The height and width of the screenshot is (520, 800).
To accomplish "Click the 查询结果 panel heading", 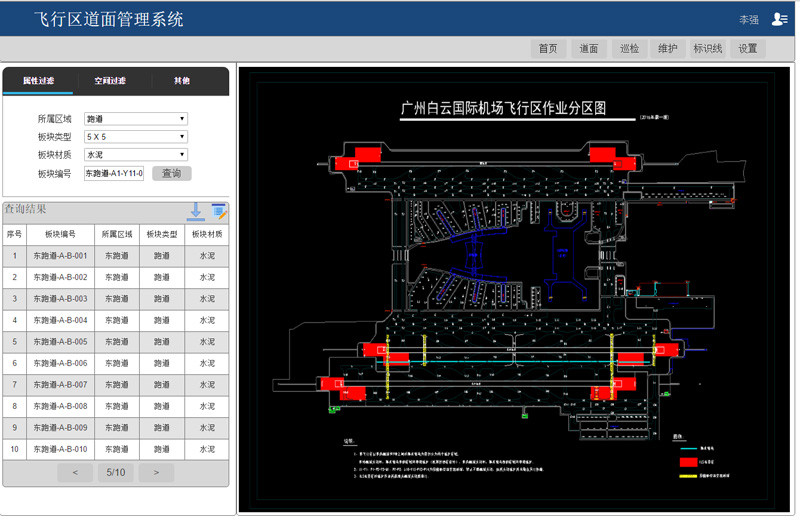I will [x=26, y=209].
